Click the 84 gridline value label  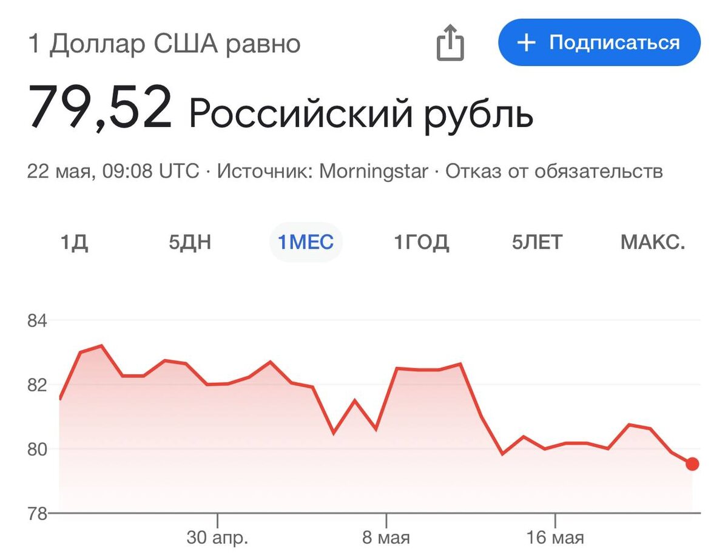tap(38, 320)
